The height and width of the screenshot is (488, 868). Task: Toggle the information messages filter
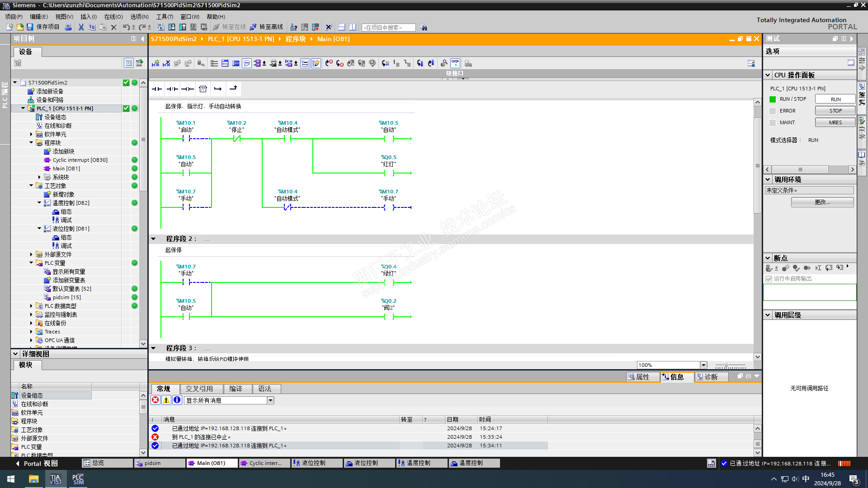click(177, 400)
